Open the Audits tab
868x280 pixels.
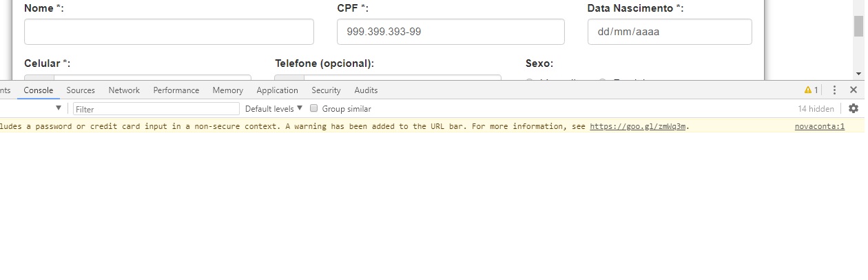366,90
